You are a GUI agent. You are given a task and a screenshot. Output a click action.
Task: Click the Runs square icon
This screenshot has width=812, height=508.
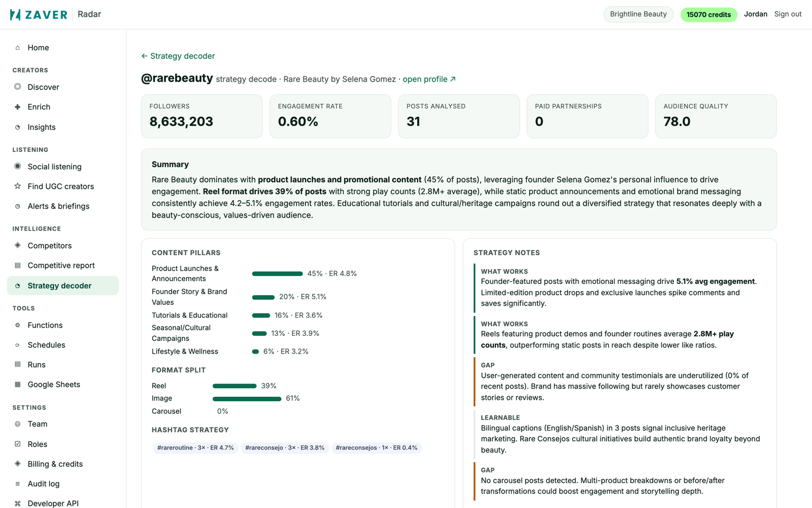pyautogui.click(x=18, y=365)
